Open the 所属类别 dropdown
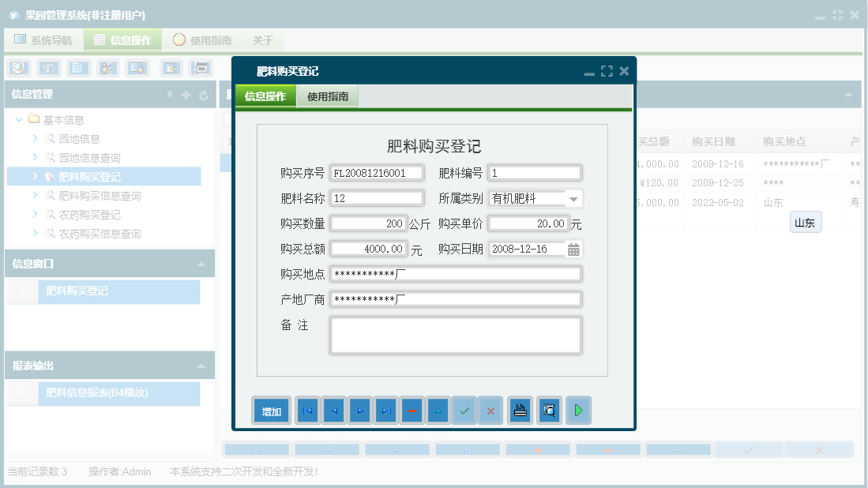The width and height of the screenshot is (868, 488). coord(573,199)
